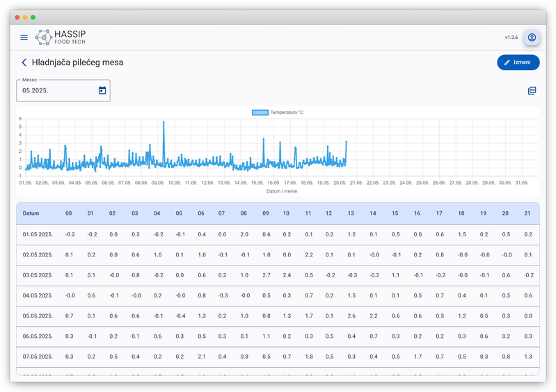Click the copy/library icon above the chart
Viewport: 556px width, 392px height.
pos(532,90)
